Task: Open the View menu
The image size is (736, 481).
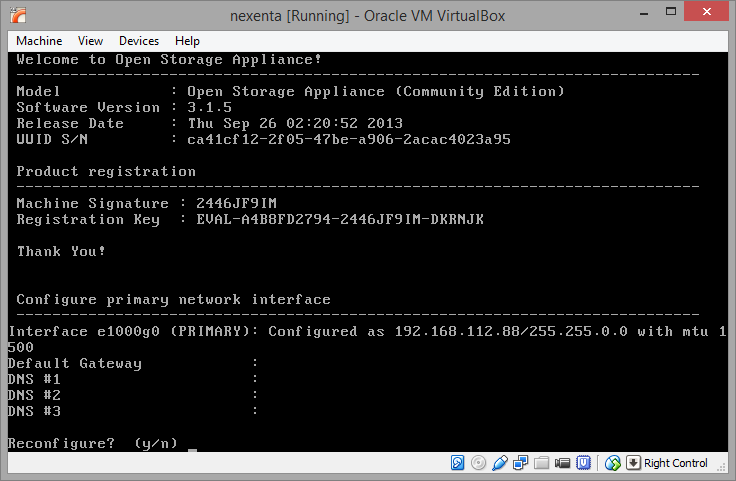Action: pyautogui.click(x=90, y=41)
